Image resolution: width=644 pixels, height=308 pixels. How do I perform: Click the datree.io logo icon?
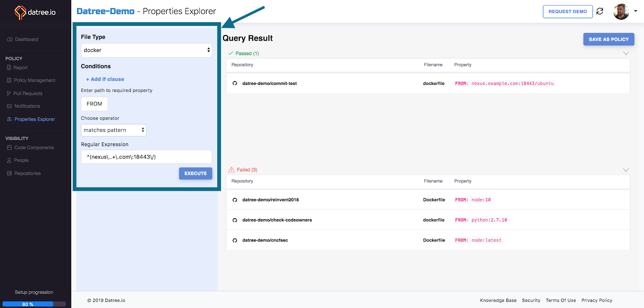coord(20,12)
